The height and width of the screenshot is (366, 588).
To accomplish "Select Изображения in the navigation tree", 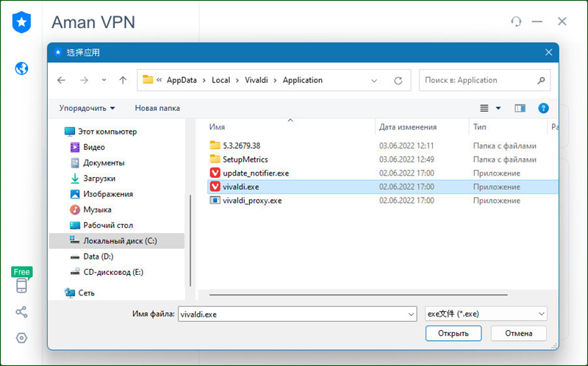I will pyautogui.click(x=108, y=194).
